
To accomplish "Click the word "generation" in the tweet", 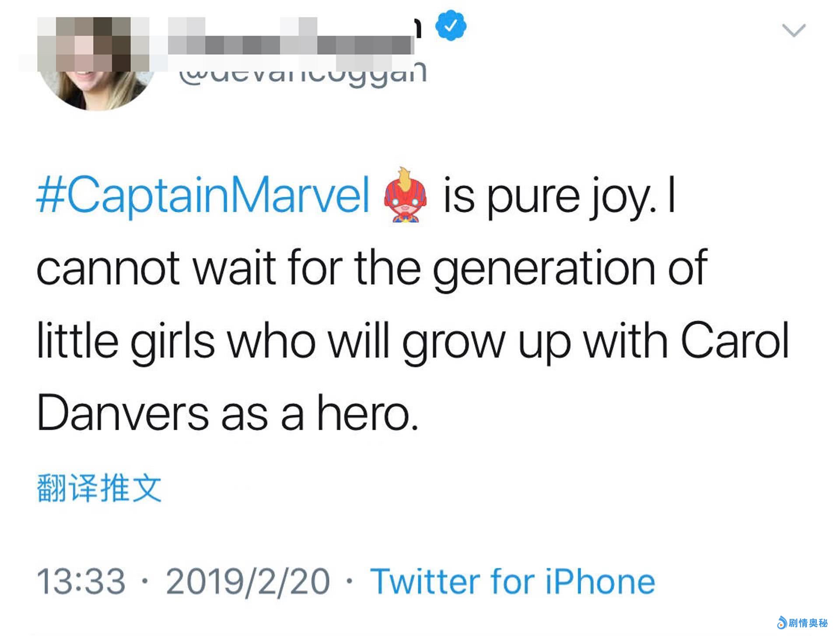I will pyautogui.click(x=544, y=269).
